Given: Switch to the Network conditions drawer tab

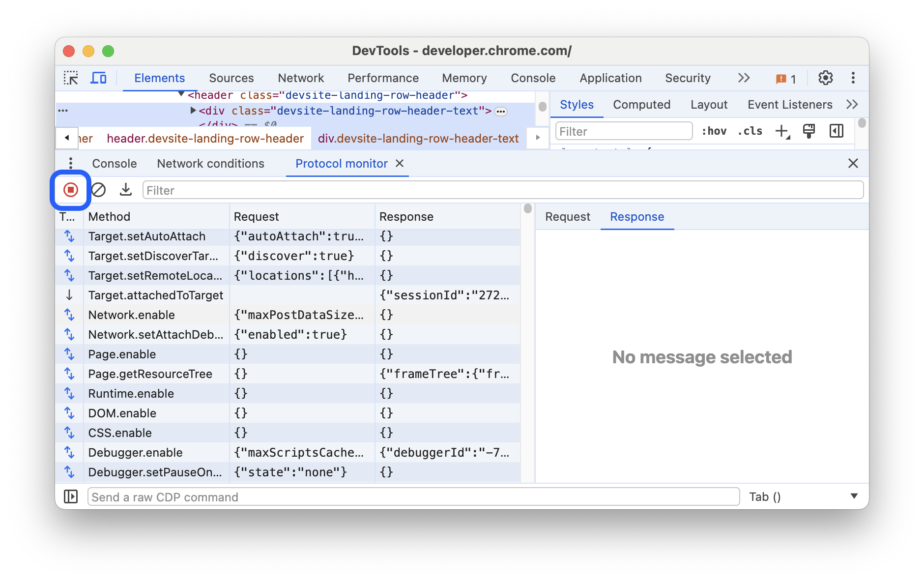Looking at the screenshot, I should point(210,163).
